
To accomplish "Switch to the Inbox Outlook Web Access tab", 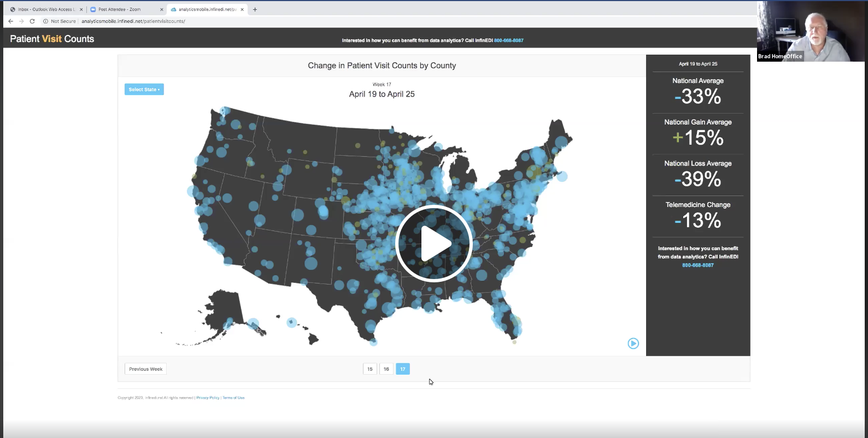I will point(44,9).
